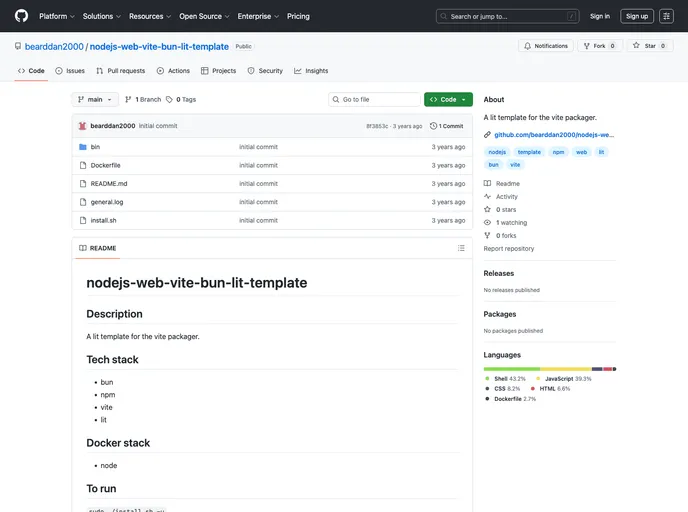Select the vite topic tag

(515, 164)
